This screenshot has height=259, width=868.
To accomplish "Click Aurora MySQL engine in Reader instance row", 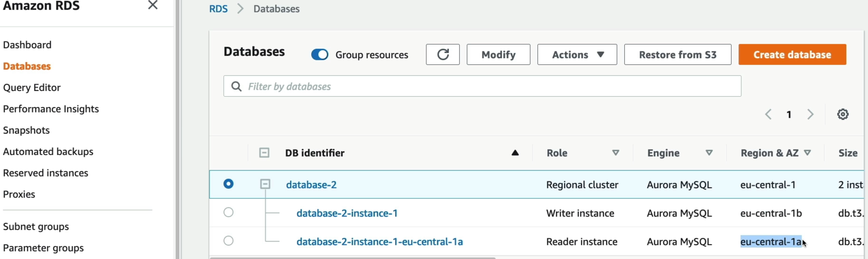I will click(x=679, y=241).
